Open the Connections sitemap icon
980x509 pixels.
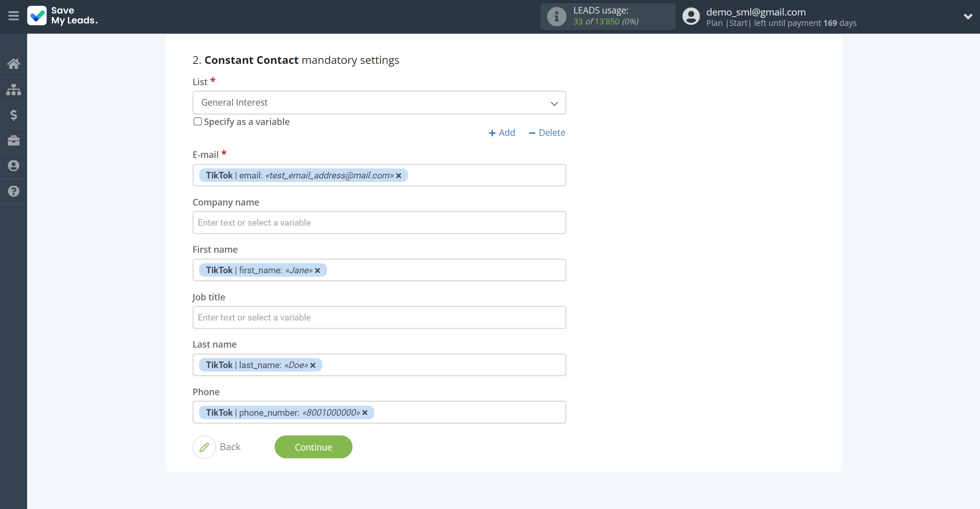tap(14, 89)
